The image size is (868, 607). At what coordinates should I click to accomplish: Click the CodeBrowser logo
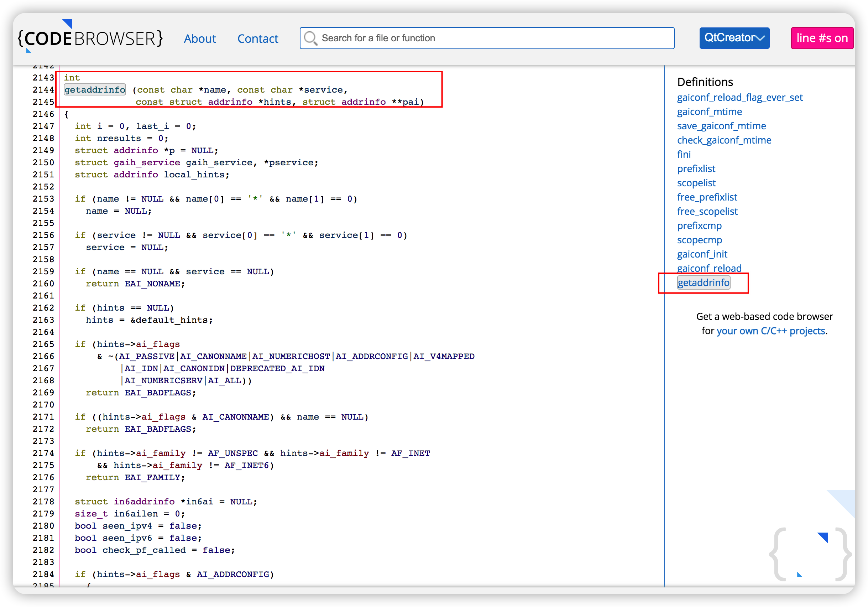(x=90, y=38)
